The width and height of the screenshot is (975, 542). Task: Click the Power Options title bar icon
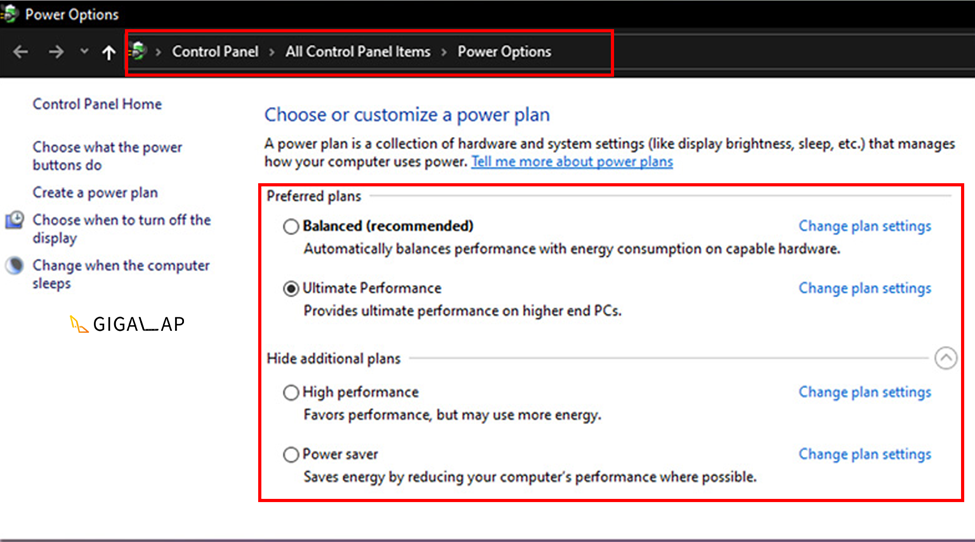tap(9, 14)
